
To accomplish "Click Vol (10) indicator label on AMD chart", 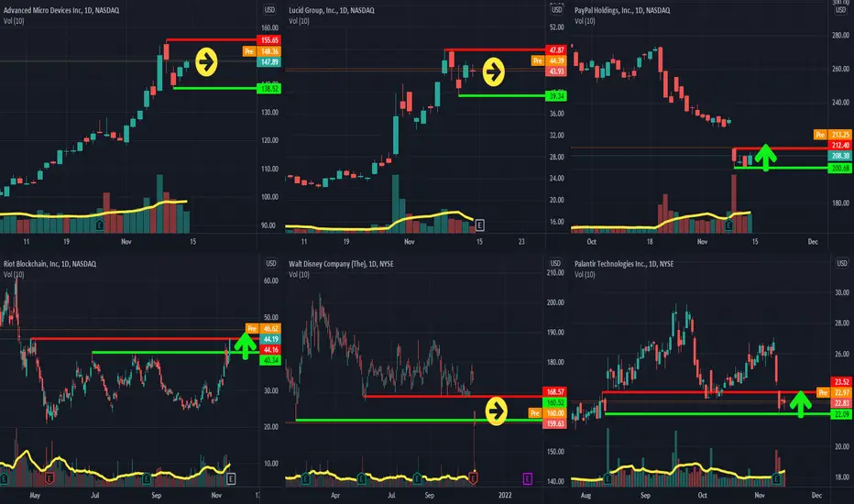I will click(x=14, y=21).
